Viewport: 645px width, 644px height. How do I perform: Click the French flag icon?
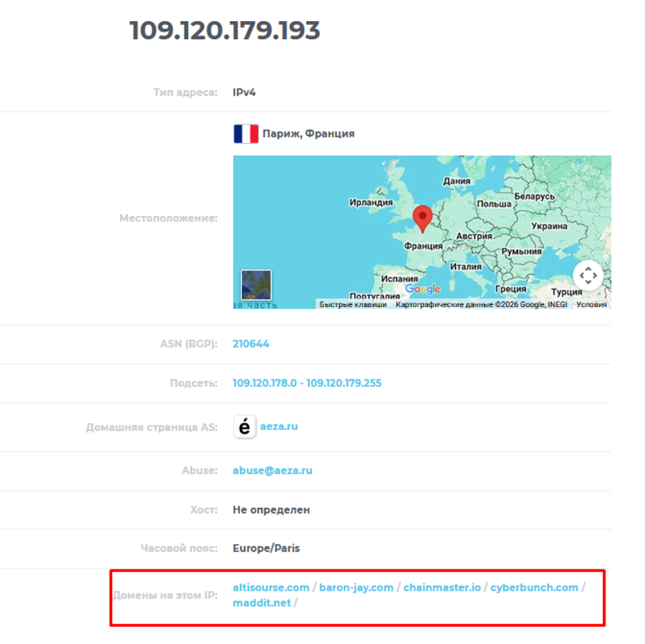[x=246, y=134]
